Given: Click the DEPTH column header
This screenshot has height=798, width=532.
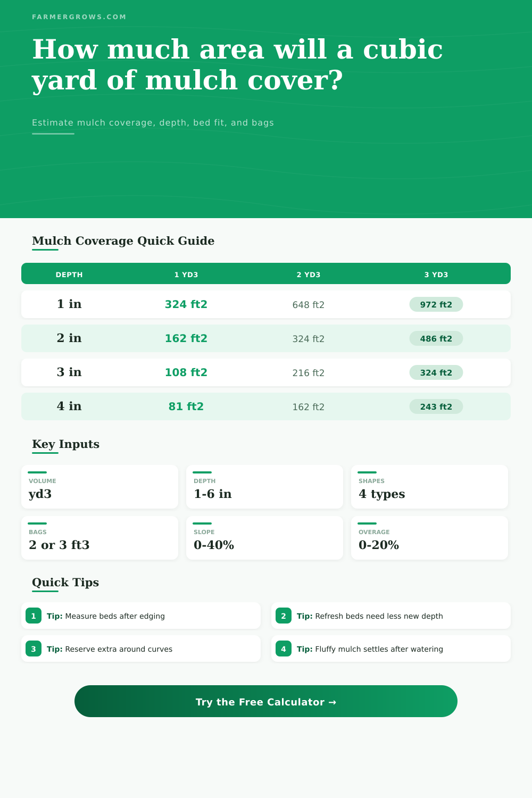Looking at the screenshot, I should point(69,275).
